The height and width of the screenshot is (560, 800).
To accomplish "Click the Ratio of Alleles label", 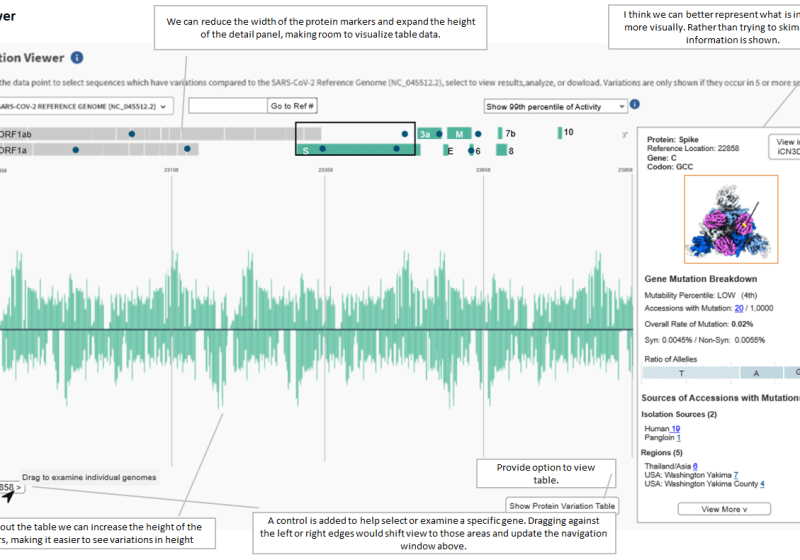I will [670, 359].
